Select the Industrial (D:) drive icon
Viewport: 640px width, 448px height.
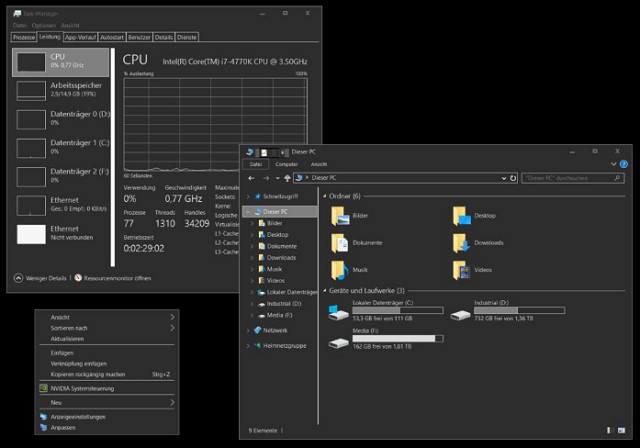460,315
